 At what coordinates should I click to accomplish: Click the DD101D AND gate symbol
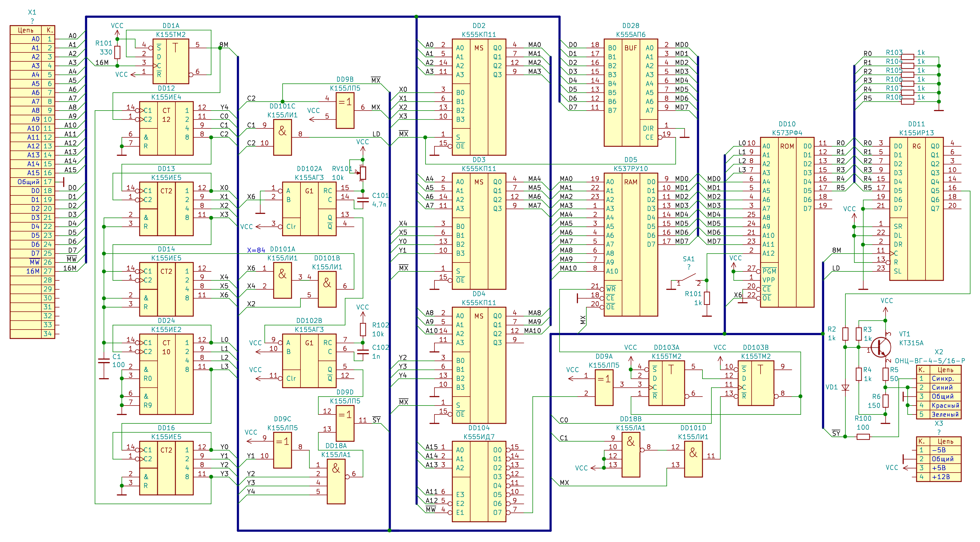click(694, 459)
